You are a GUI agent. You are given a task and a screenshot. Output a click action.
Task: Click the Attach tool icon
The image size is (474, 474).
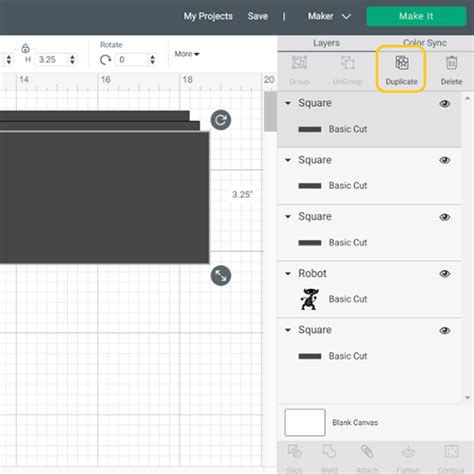[367, 452]
